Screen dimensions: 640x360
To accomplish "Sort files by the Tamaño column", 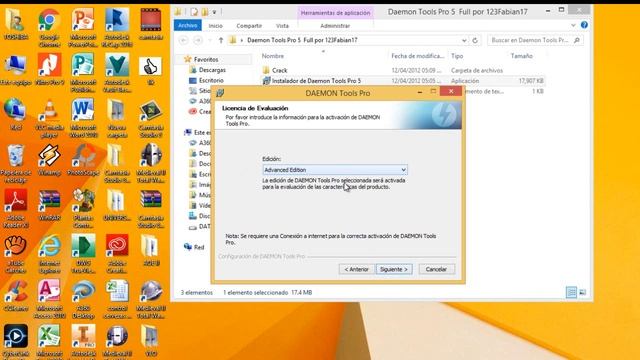I will click(522, 56).
